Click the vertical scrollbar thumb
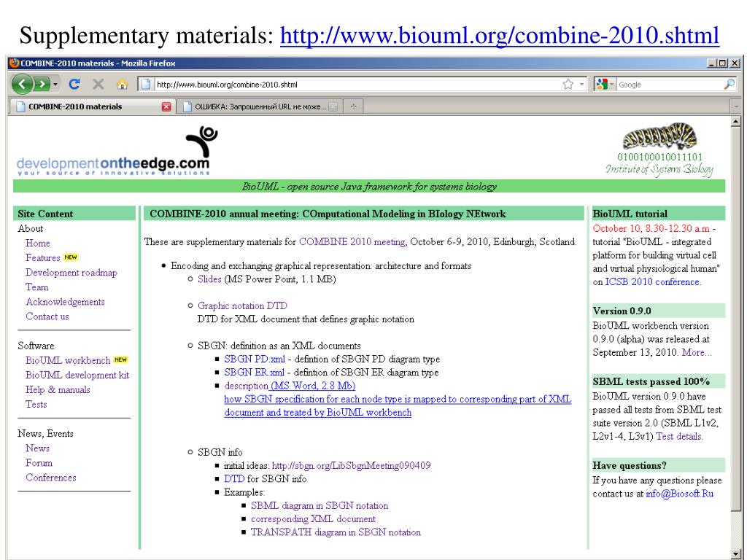This screenshot has height=560, width=747. [735, 320]
